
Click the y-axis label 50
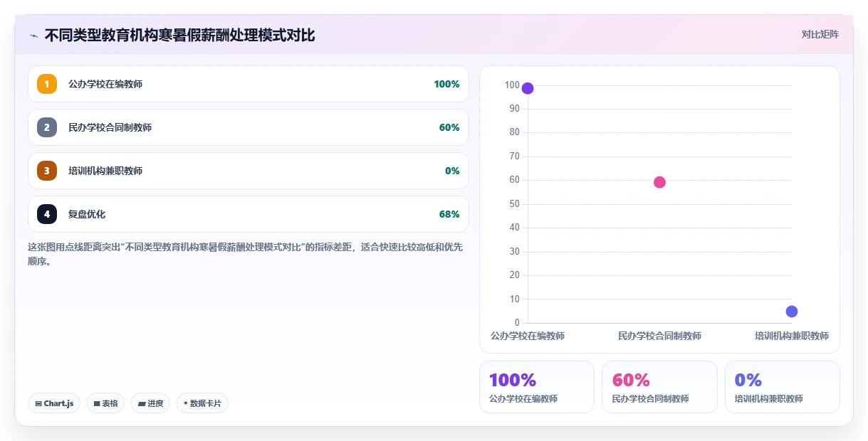[x=514, y=204]
